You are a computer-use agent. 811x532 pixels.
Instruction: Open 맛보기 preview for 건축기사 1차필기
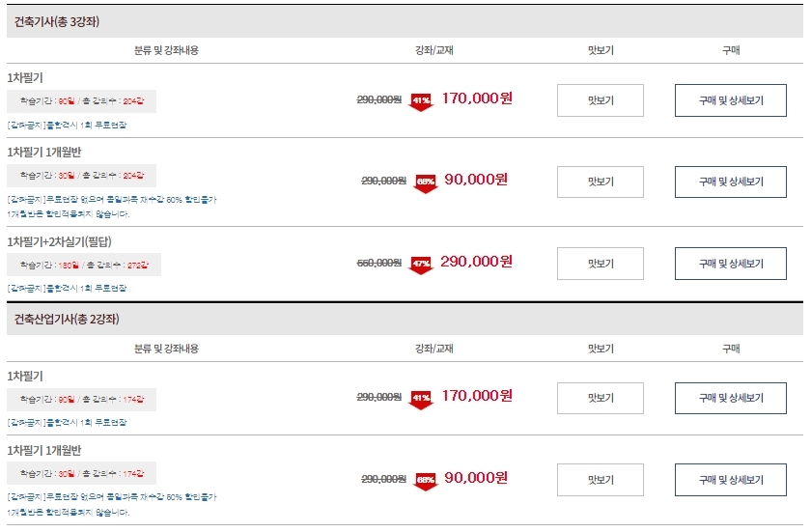(600, 100)
